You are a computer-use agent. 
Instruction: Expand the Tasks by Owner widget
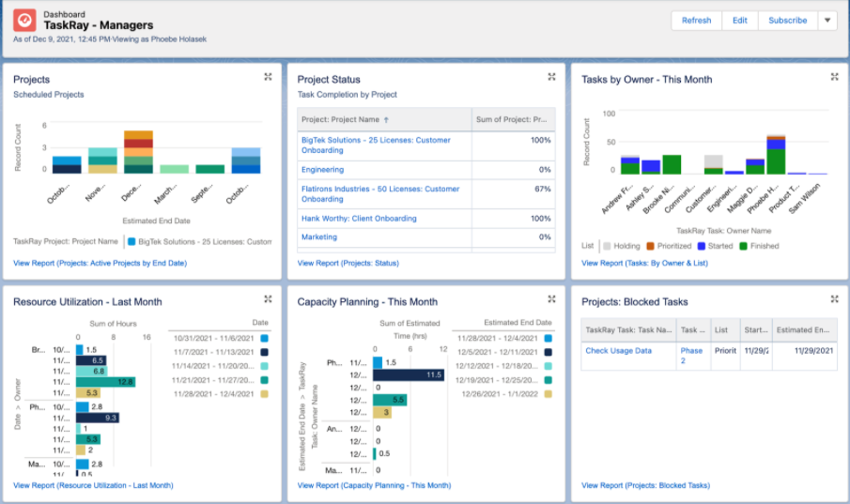(x=834, y=77)
